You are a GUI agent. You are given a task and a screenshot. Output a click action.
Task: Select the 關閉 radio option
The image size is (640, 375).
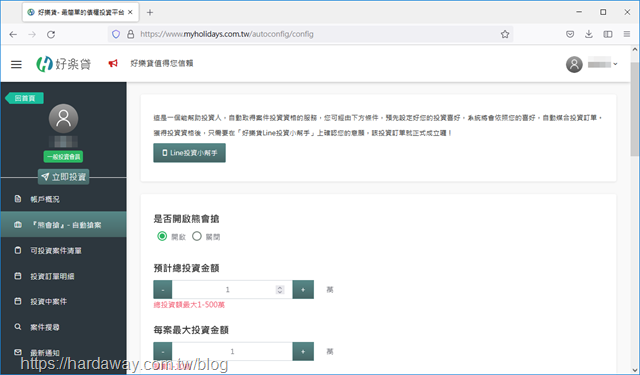coord(197,236)
